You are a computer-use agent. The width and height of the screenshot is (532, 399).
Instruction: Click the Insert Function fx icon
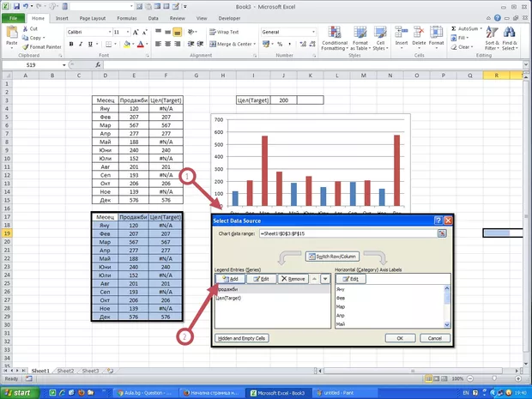98,65
